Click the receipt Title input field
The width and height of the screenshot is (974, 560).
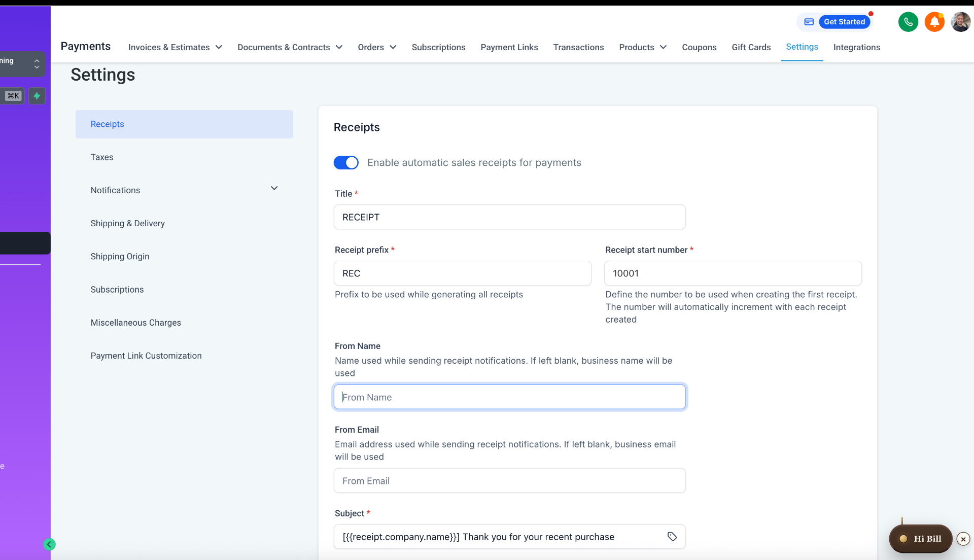click(509, 217)
